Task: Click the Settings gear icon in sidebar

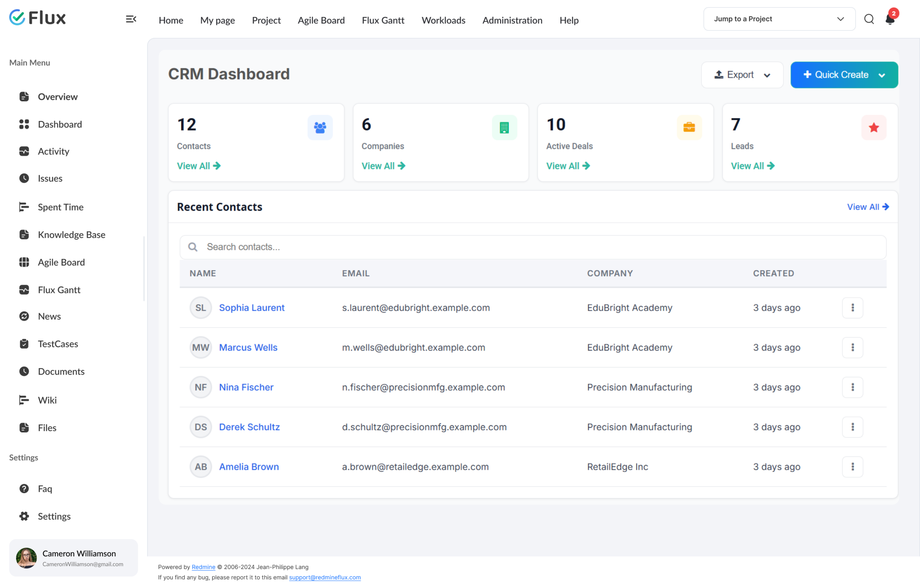Action: 24,516
